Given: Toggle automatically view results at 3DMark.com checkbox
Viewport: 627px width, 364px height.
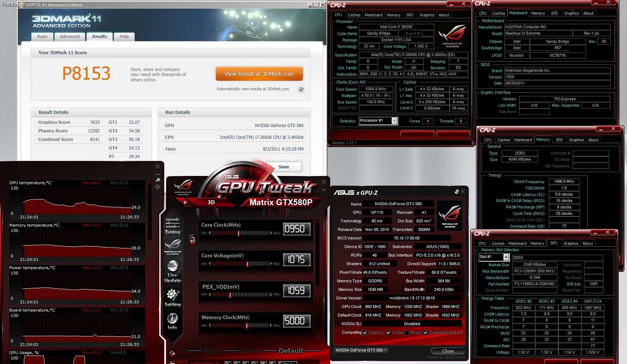Looking at the screenshot, I should coord(301,89).
